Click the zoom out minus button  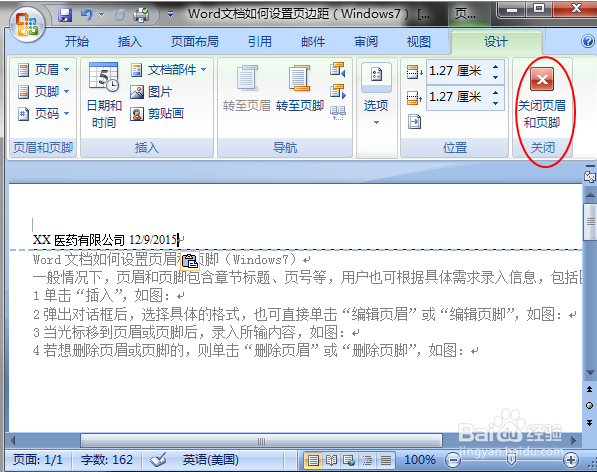coord(453,460)
